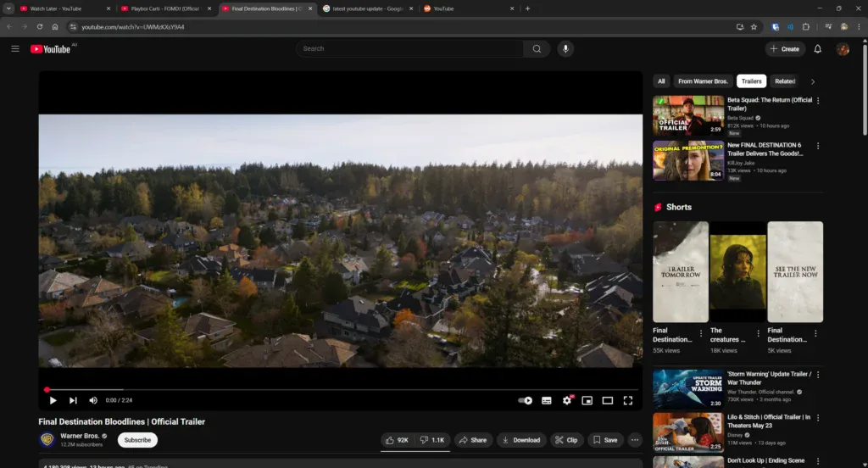The image size is (868, 468).
Task: Open options for Beta Squad video
Action: (x=818, y=101)
